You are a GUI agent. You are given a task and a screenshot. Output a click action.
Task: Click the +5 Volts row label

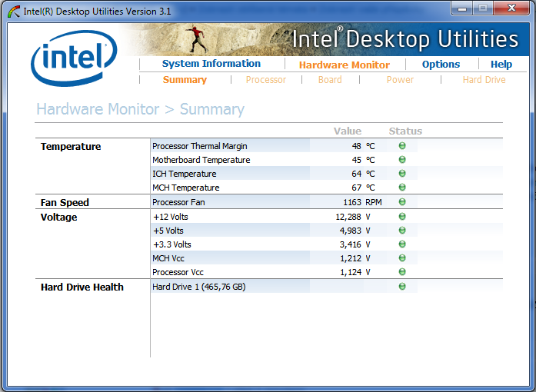(x=168, y=231)
